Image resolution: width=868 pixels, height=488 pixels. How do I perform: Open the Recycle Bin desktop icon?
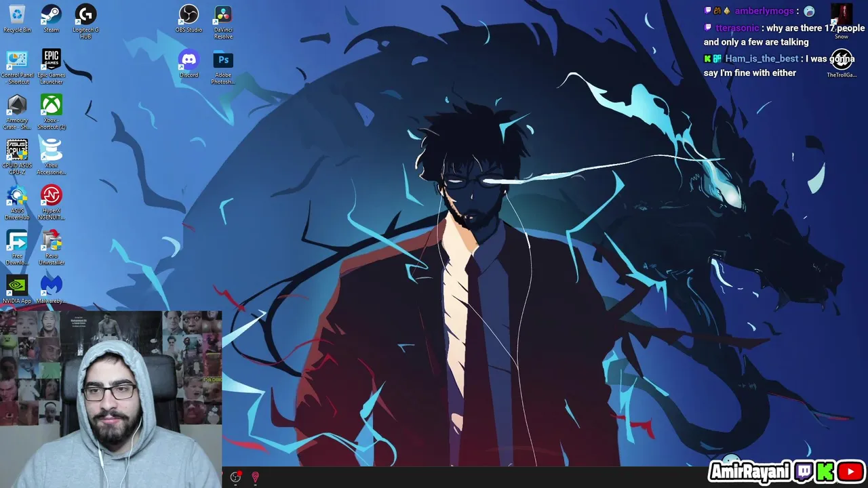pyautogui.click(x=17, y=18)
